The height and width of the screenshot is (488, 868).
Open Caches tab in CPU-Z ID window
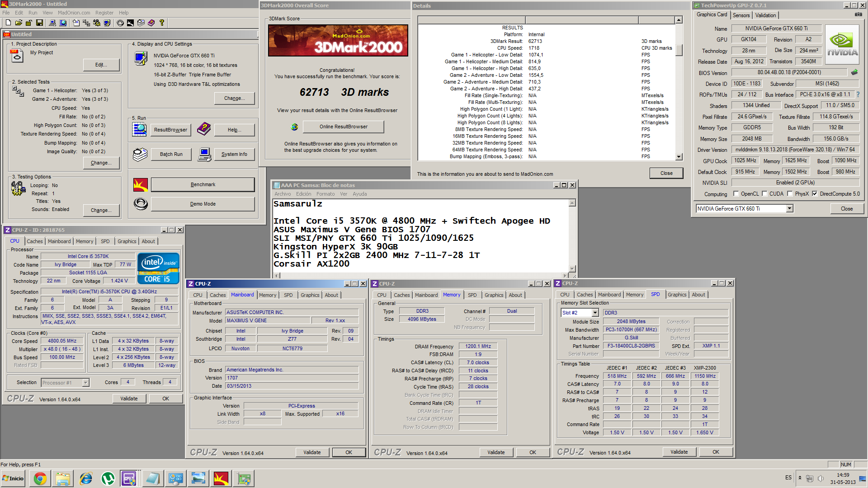35,242
